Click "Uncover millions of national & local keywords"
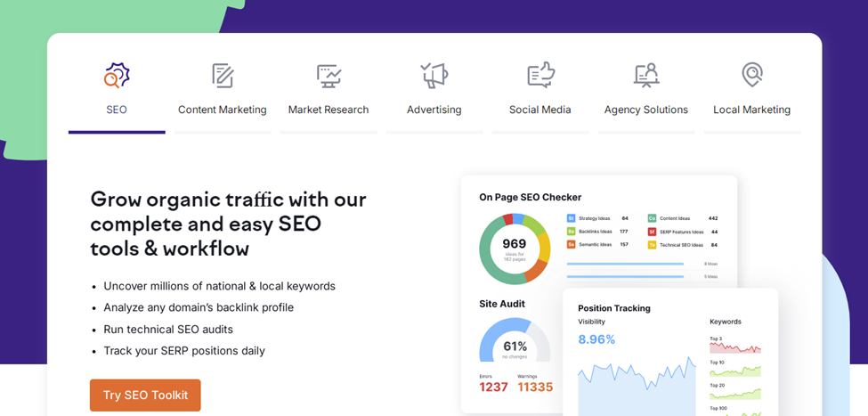Viewport: 868px width, 416px height. (x=219, y=286)
